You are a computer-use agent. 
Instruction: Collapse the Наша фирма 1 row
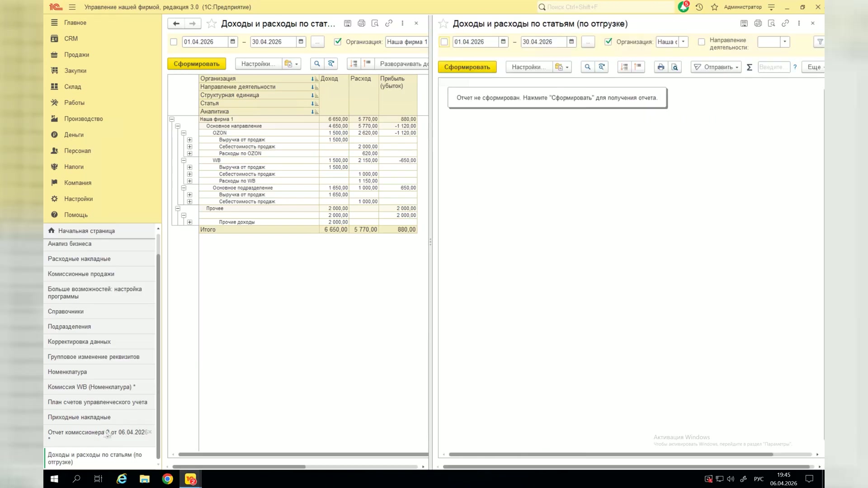pyautogui.click(x=172, y=119)
